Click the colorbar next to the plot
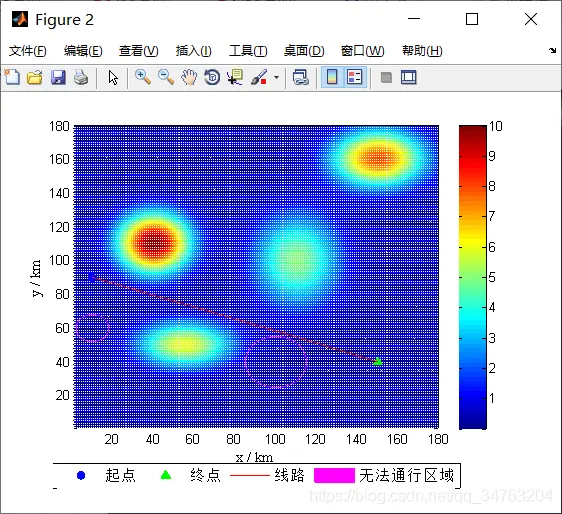Image resolution: width=562 pixels, height=514 pixels. tap(473, 277)
